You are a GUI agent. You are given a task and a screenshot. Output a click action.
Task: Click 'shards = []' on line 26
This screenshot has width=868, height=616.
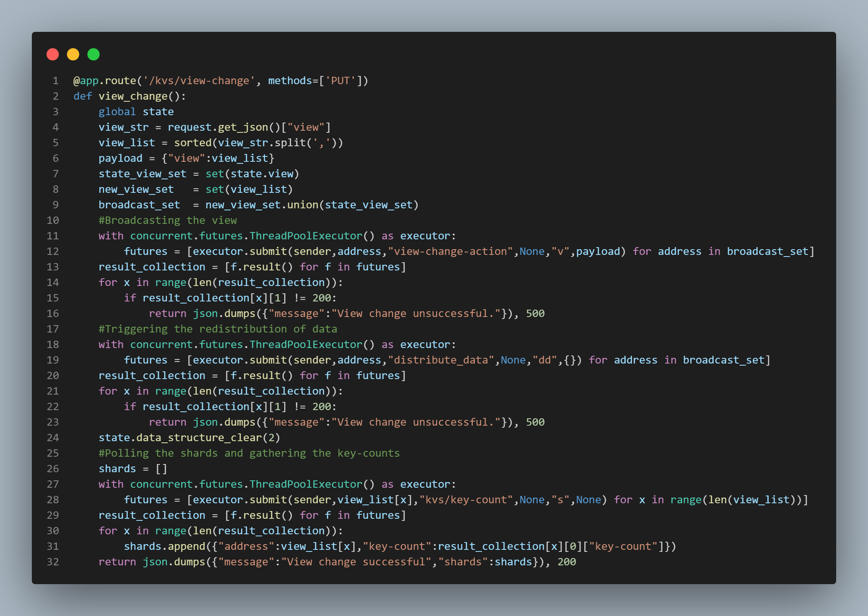133,469
